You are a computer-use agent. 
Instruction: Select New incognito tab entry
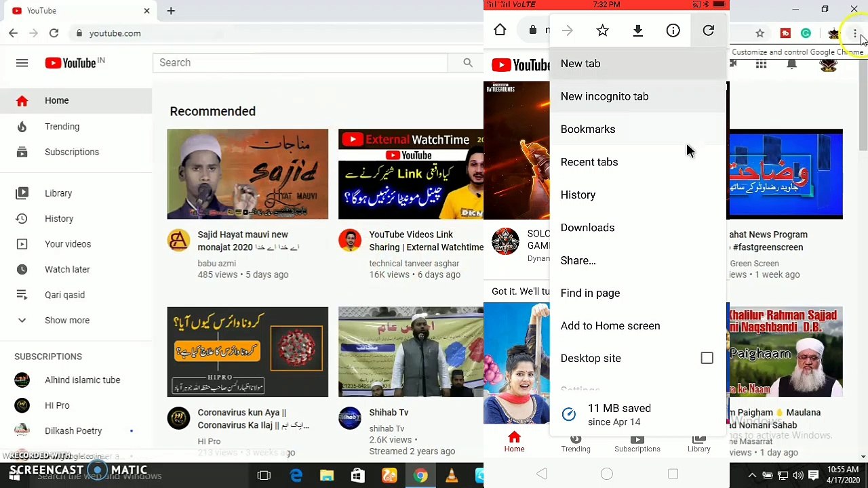tap(637, 96)
